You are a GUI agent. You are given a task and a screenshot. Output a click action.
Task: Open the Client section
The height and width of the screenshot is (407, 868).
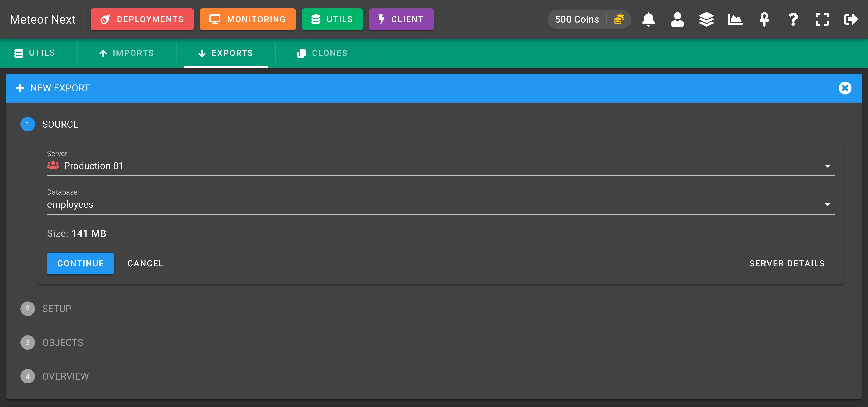click(x=401, y=19)
